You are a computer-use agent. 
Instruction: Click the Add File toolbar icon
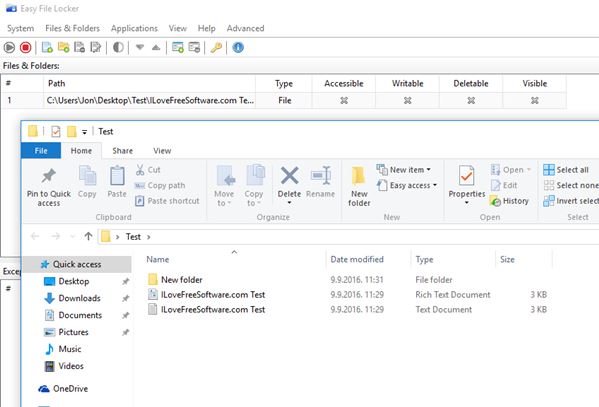[x=47, y=48]
